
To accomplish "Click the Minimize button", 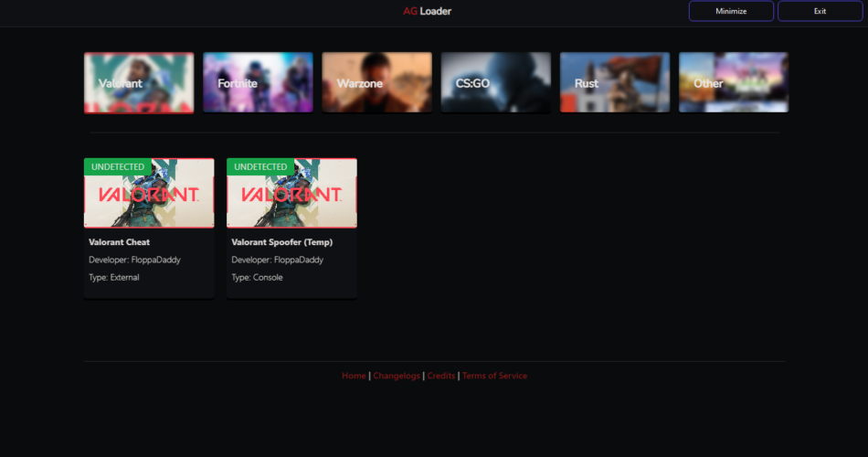I will click(731, 11).
